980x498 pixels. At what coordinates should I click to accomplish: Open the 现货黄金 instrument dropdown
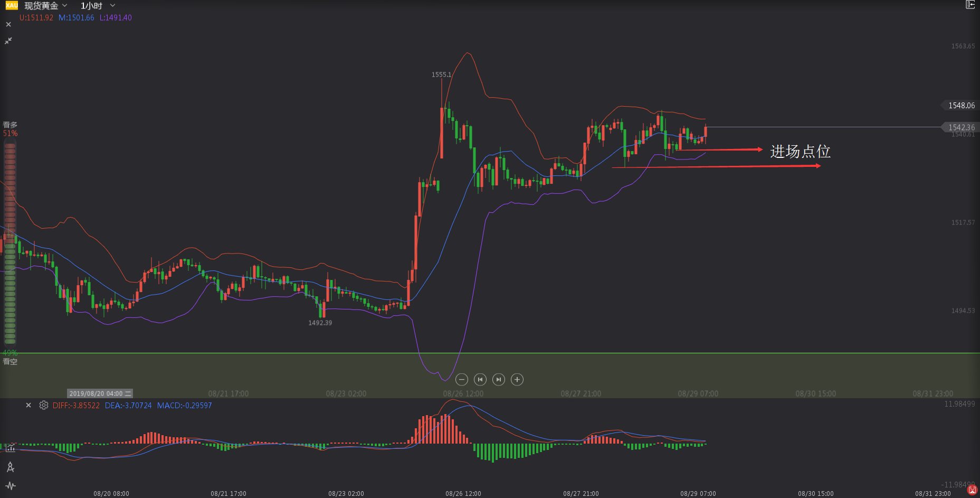click(x=46, y=6)
